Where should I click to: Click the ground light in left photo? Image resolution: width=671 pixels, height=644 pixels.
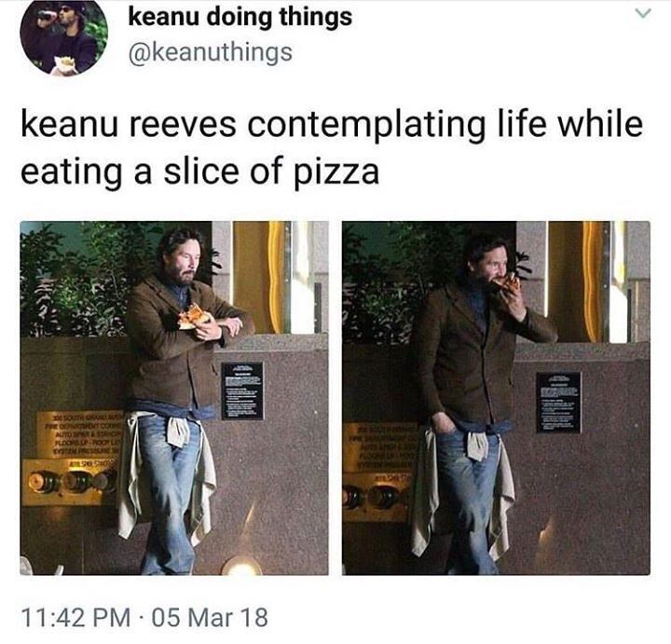coord(242,567)
